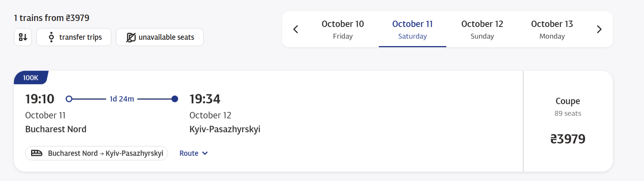Switch to the October 13 Monday tab
The width and height of the screenshot is (644, 181).
pos(552,30)
